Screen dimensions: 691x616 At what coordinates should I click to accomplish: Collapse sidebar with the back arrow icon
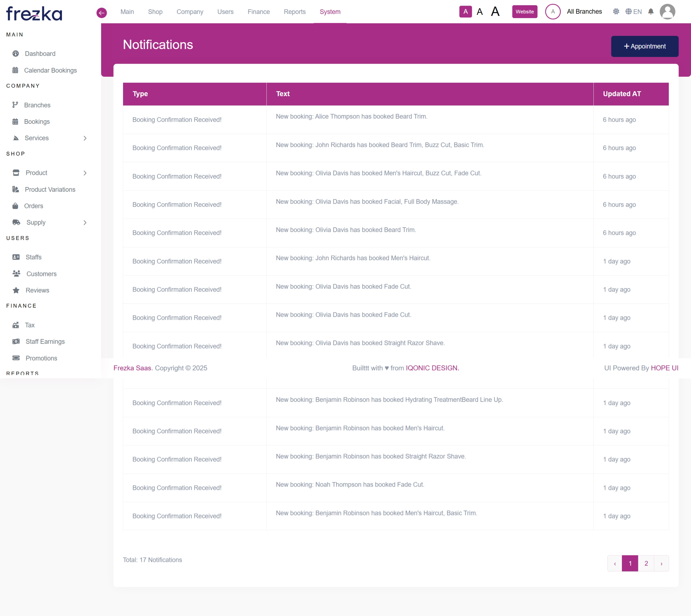102,13
